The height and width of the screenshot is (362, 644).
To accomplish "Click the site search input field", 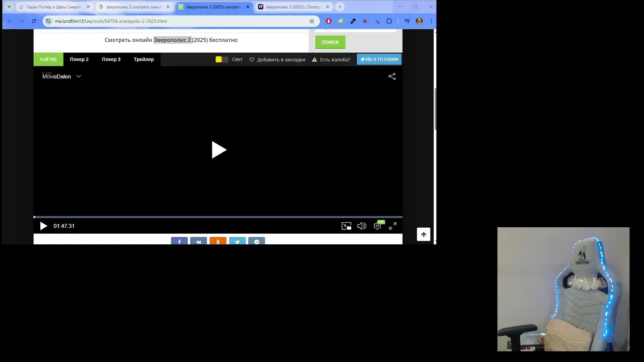I will point(355,30).
